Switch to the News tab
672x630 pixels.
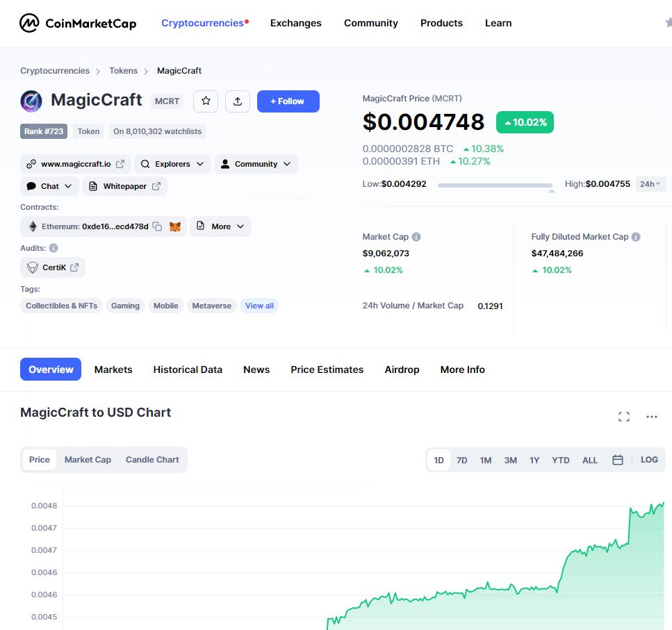click(256, 370)
